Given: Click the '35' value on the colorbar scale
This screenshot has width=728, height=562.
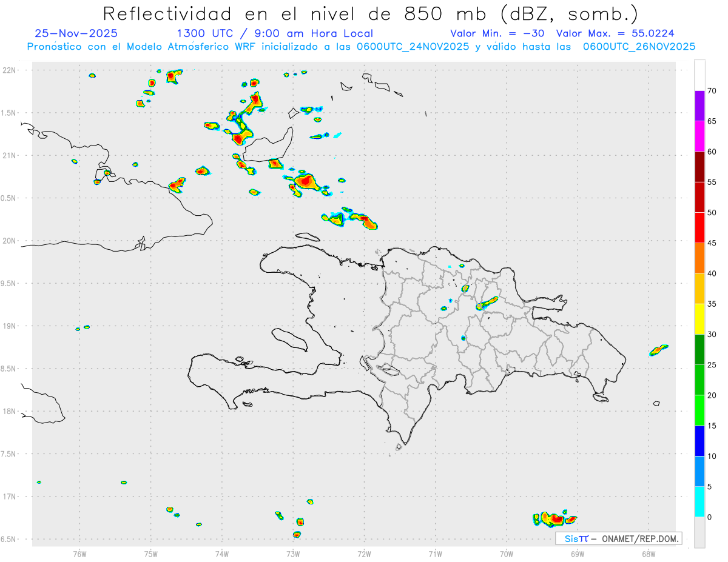Looking at the screenshot, I should tap(712, 304).
